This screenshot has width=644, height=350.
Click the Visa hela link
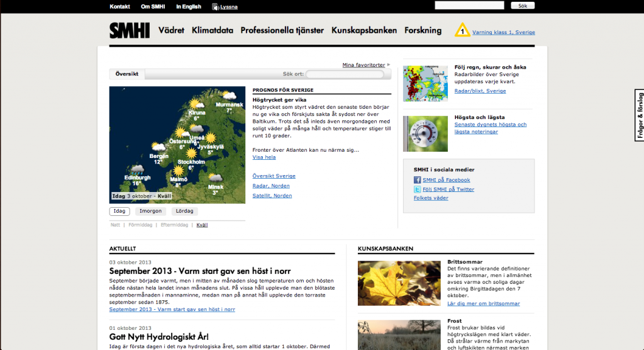point(264,157)
